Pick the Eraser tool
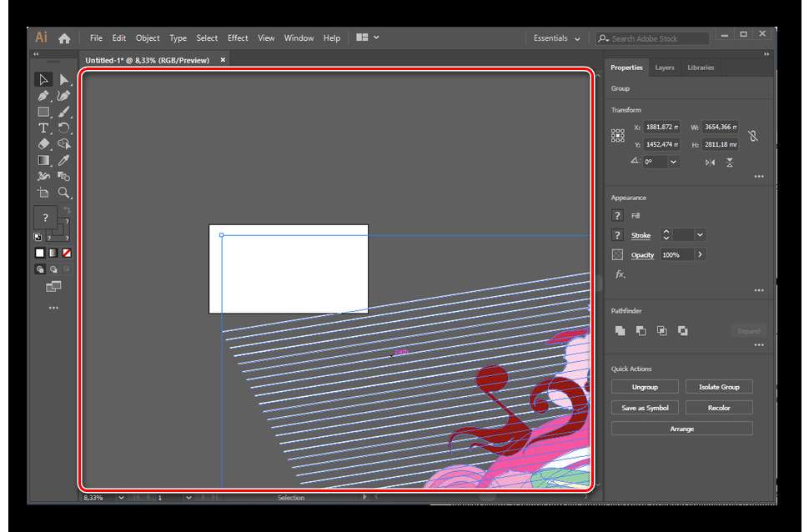Screen dimensions: 804x532 click(x=43, y=144)
